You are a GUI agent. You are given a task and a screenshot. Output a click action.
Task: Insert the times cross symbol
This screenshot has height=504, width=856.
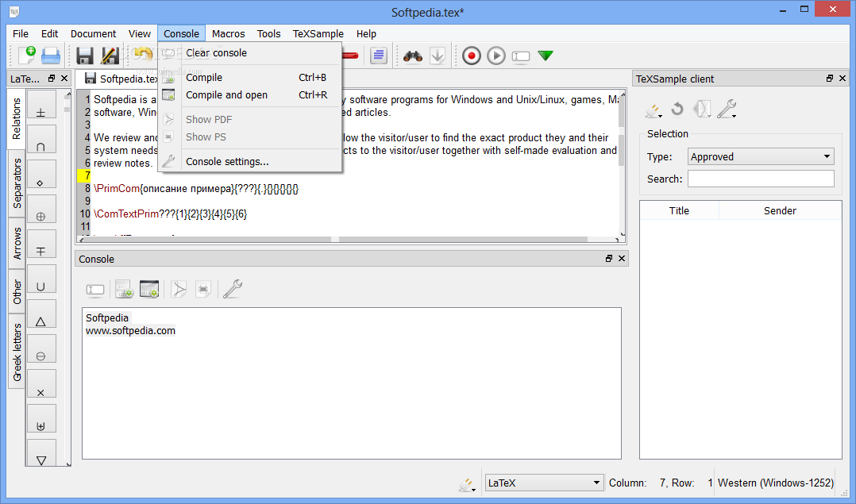pyautogui.click(x=41, y=383)
